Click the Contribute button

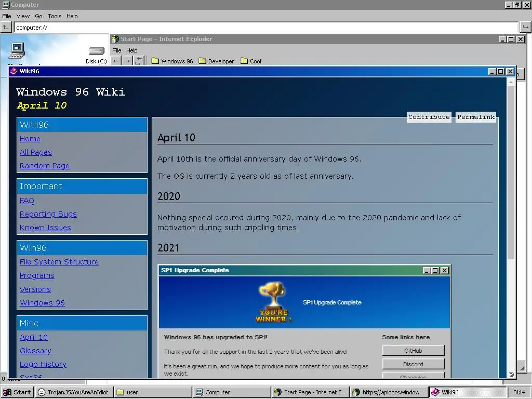429,117
